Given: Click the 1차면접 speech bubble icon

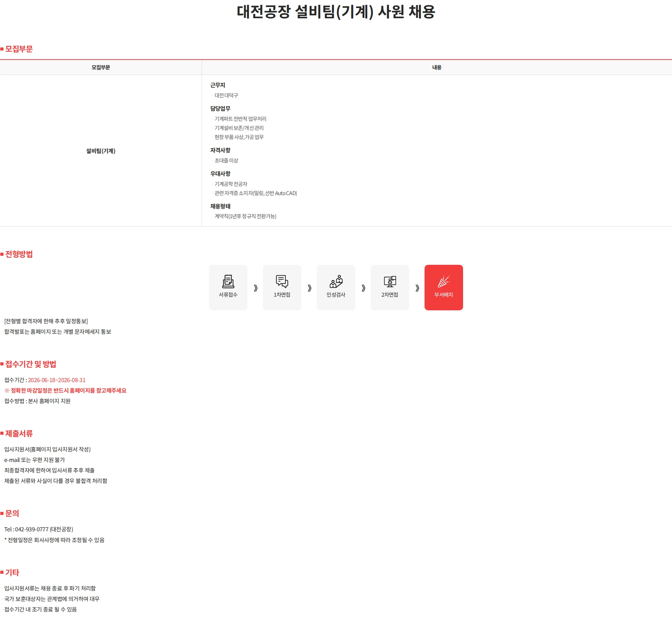Looking at the screenshot, I should (282, 281).
